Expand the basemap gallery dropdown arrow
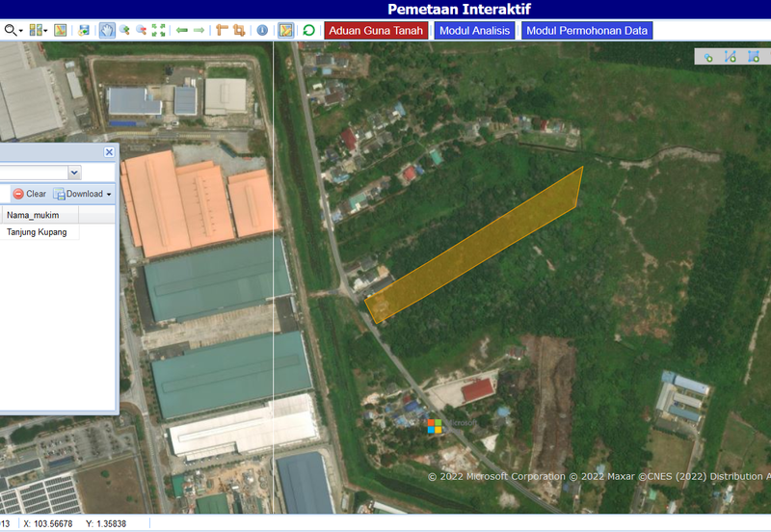The height and width of the screenshot is (532, 771). (45, 31)
